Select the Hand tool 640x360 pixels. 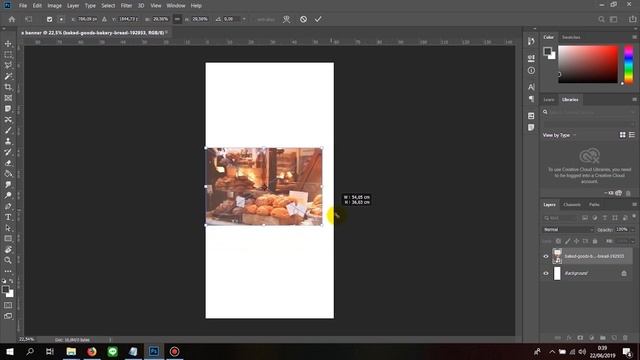tap(8, 249)
